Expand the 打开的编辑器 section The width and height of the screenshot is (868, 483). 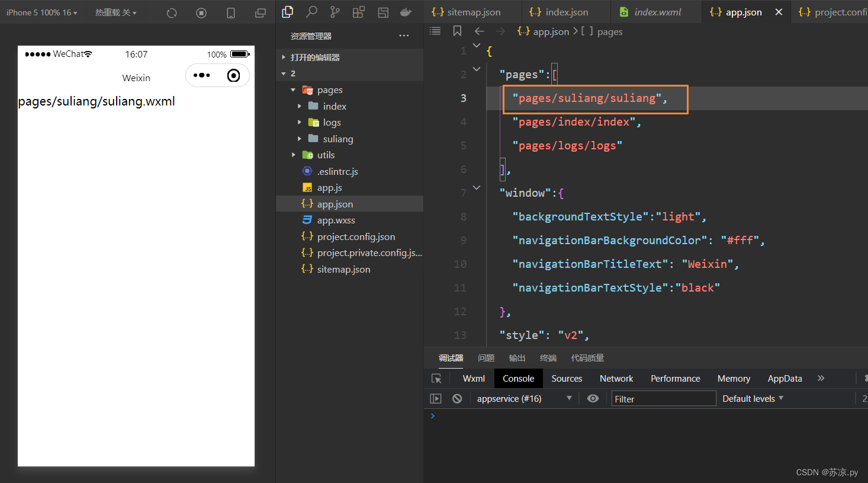315,57
